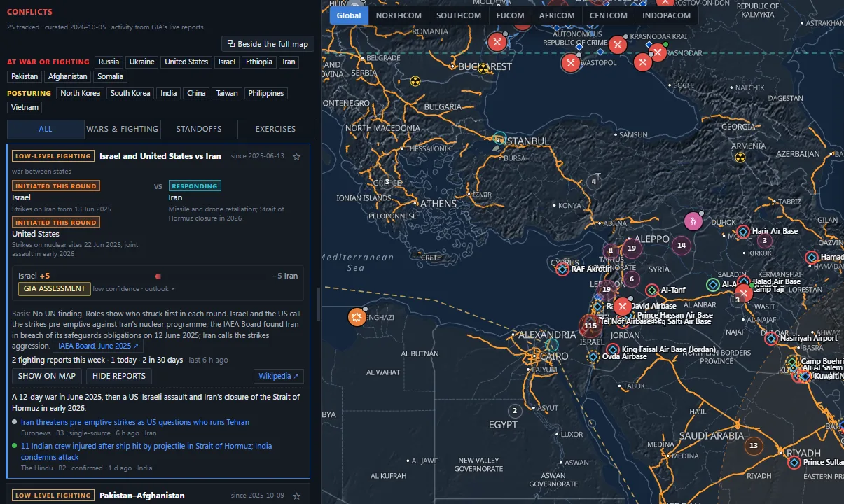
Task: Switch map region to CENTCOM
Action: tap(608, 15)
